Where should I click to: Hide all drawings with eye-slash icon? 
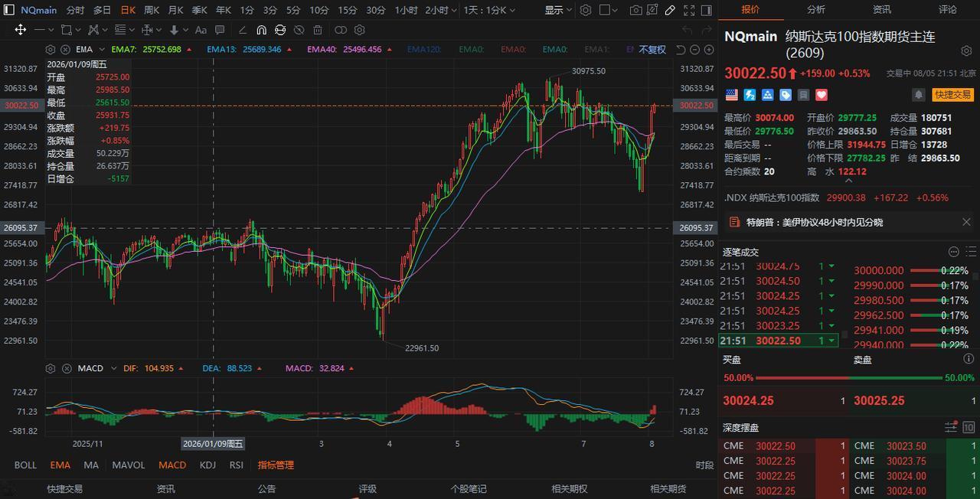tap(299, 30)
